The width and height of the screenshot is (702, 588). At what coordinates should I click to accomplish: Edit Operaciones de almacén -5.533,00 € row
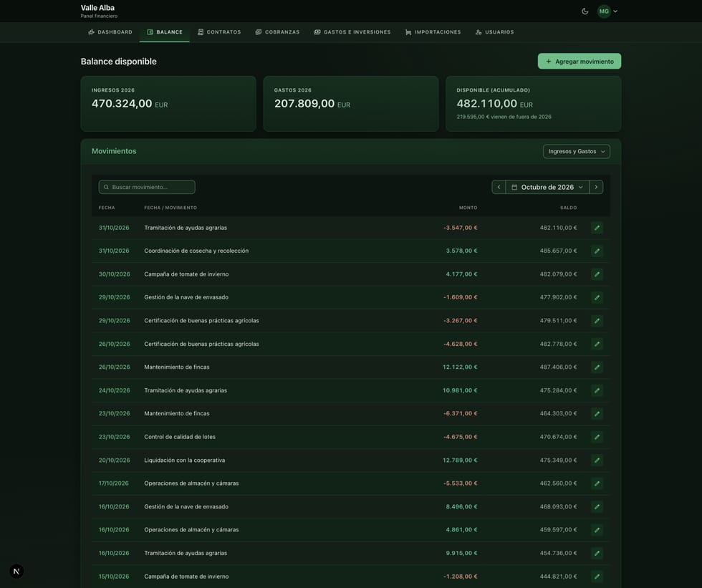point(597,483)
